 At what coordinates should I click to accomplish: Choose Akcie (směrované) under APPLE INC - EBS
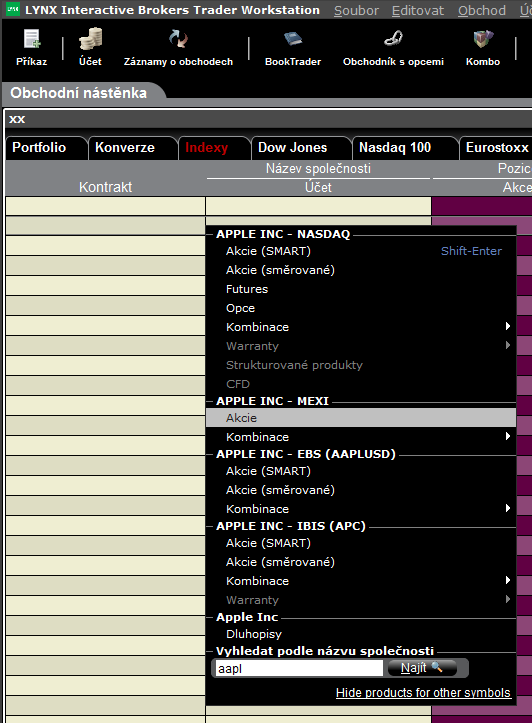click(361, 490)
